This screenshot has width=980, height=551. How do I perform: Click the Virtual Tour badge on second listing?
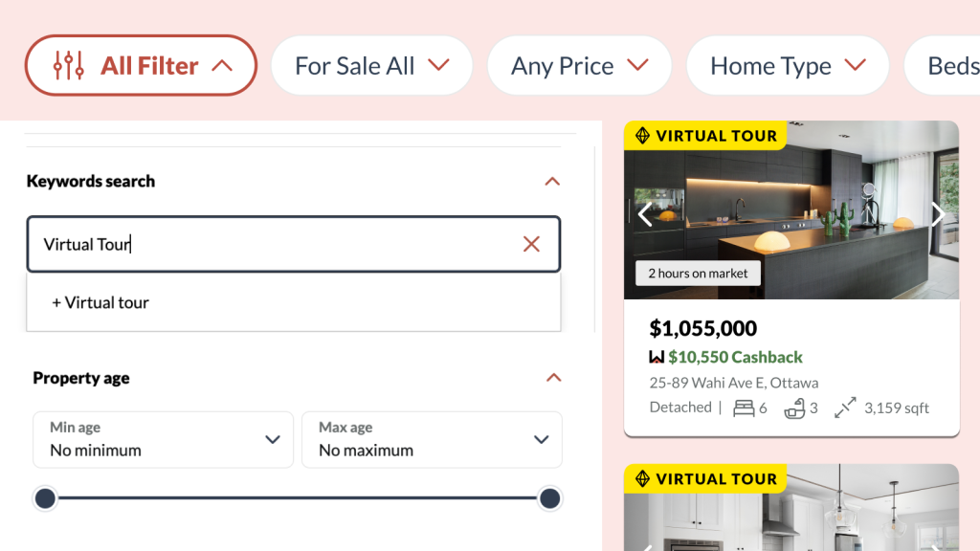coord(705,478)
